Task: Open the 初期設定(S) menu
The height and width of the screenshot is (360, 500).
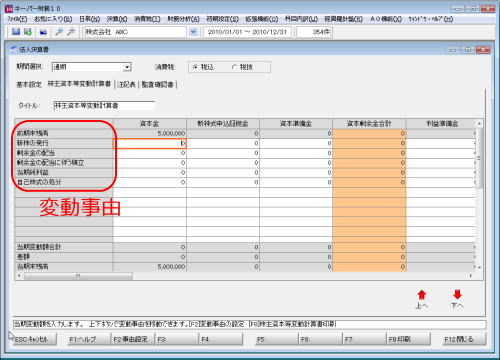Action: 222,19
